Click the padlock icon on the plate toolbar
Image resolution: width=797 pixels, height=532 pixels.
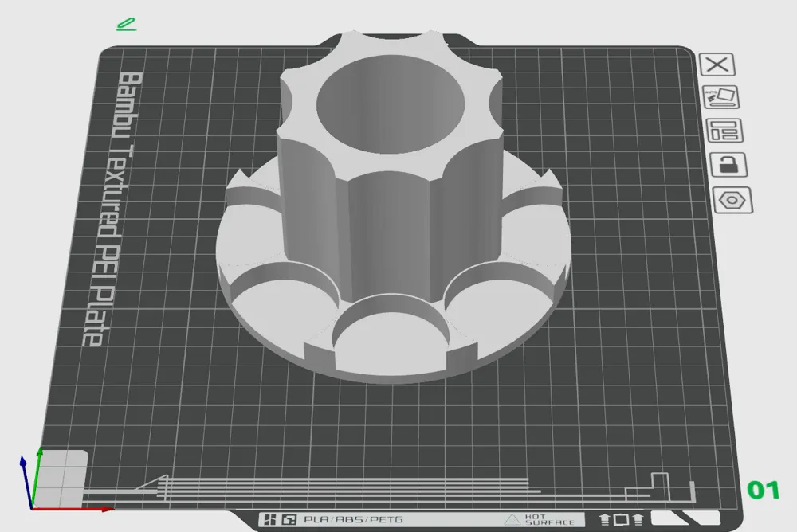[x=727, y=166]
